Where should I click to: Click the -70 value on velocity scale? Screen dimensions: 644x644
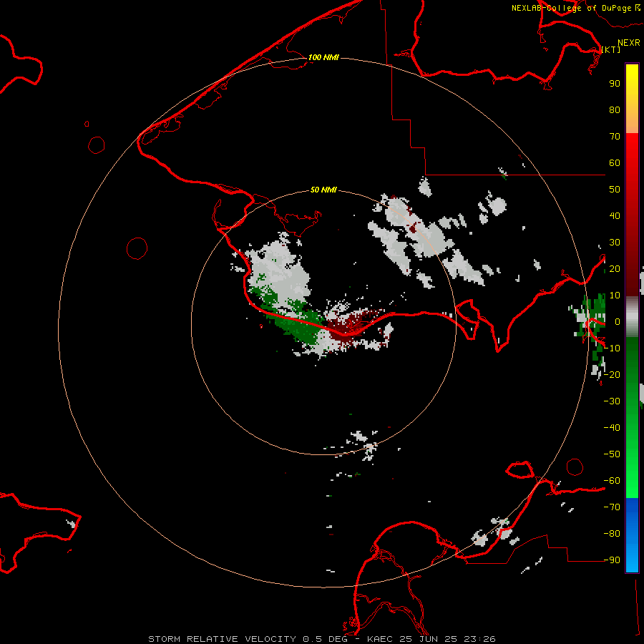pyautogui.click(x=612, y=507)
